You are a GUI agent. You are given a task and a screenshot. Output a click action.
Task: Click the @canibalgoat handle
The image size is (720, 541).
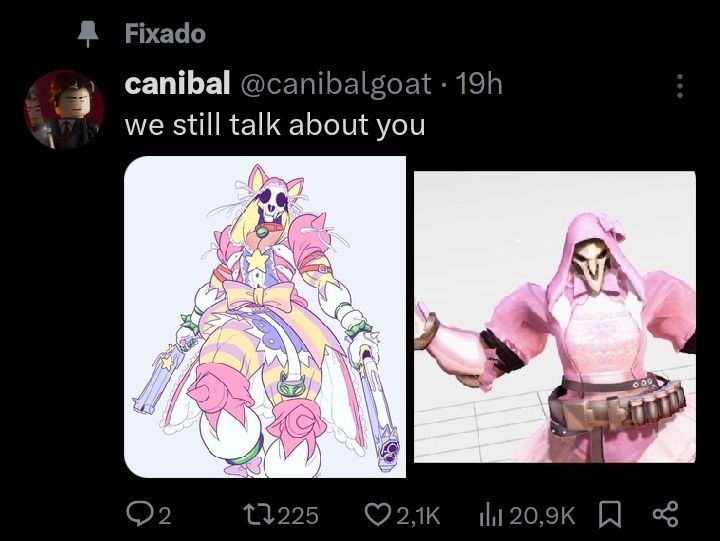click(x=336, y=85)
